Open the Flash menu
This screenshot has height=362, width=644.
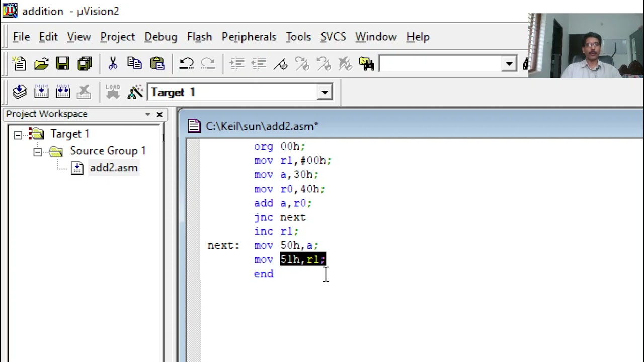tap(199, 37)
